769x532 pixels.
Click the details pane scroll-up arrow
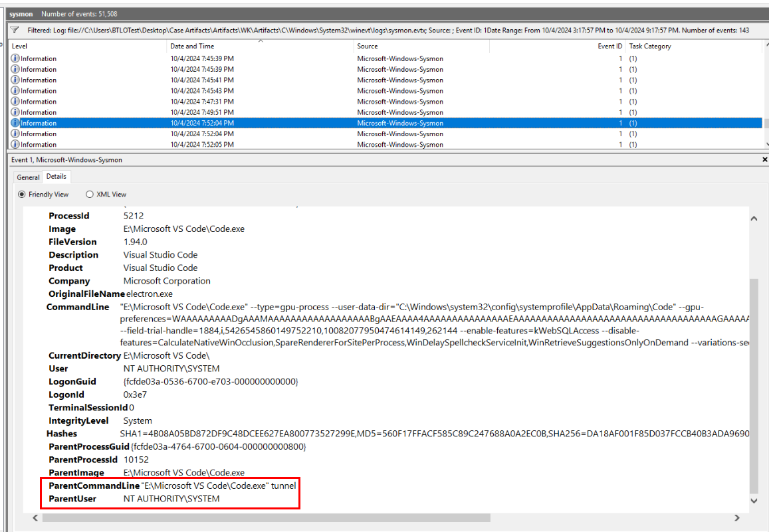pyautogui.click(x=754, y=219)
